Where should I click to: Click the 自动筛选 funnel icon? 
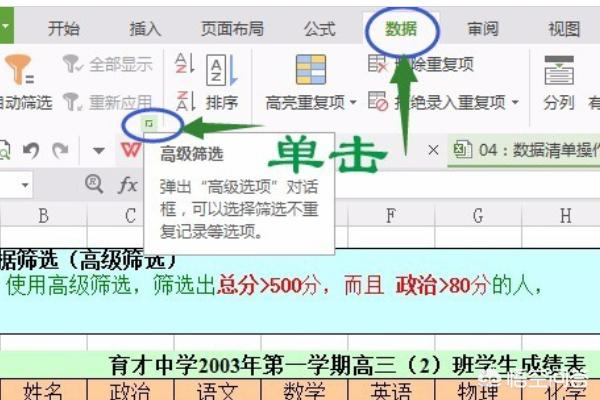pos(19,69)
